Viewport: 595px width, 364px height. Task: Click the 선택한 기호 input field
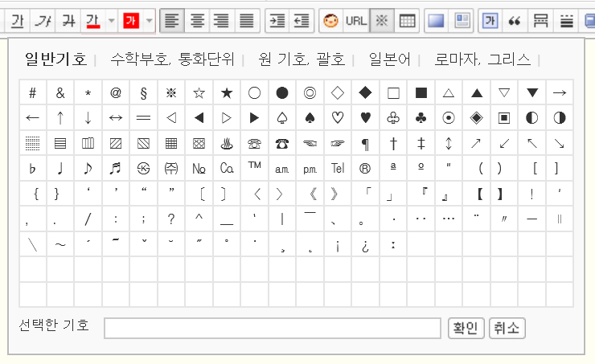click(x=272, y=328)
